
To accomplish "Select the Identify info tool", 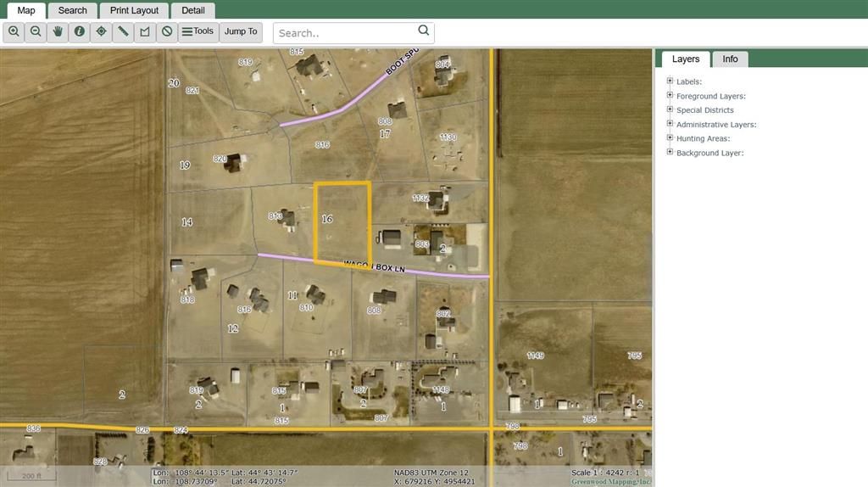I will pos(80,32).
